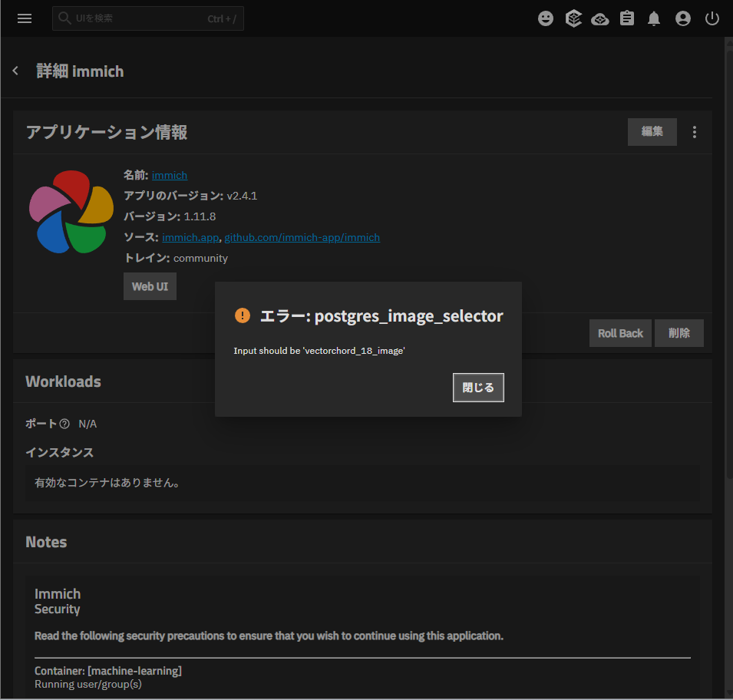Click the インスタンス label
The image size is (733, 700).
click(x=59, y=452)
